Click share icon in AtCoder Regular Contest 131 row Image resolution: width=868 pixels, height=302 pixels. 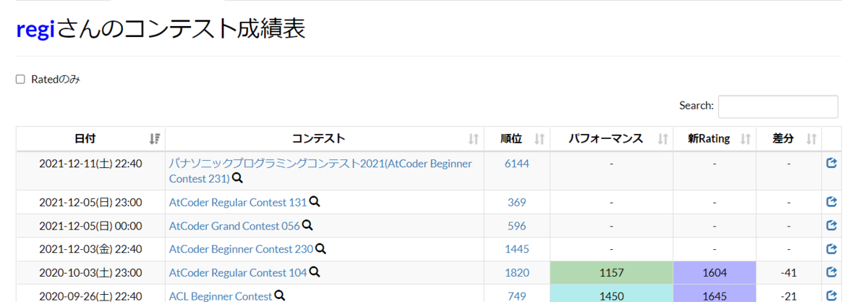pos(831,202)
